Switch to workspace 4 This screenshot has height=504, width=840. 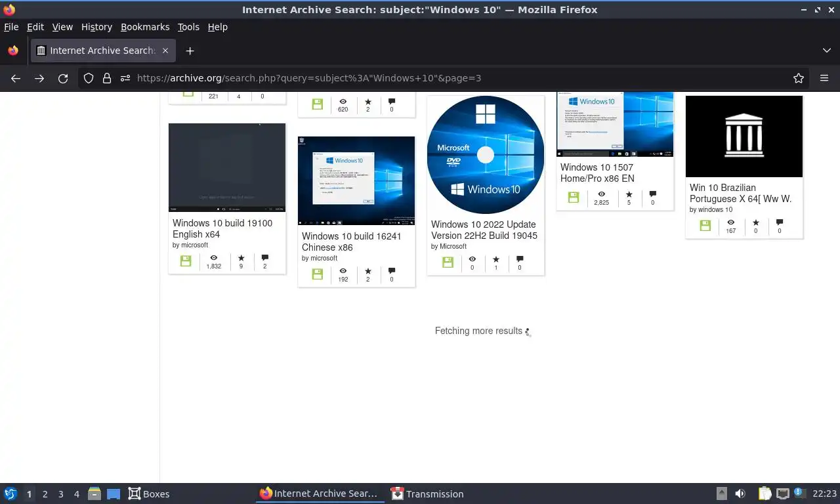click(76, 494)
